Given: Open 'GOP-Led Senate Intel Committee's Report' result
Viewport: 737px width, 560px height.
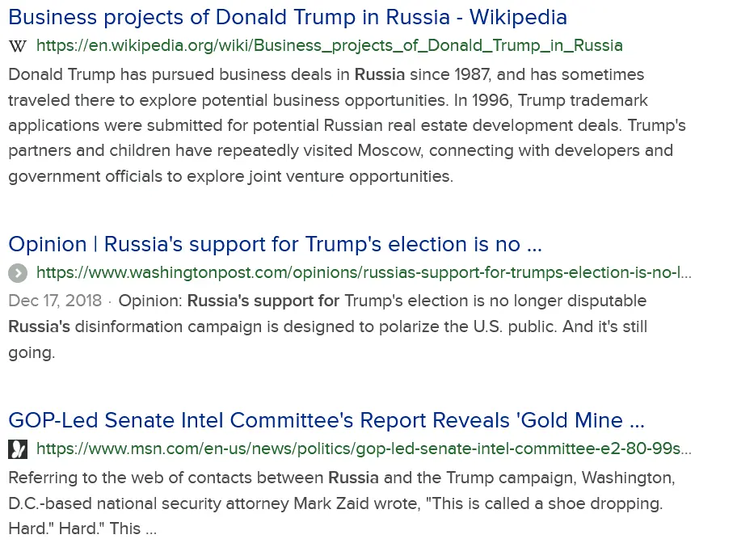Looking at the screenshot, I should click(326, 420).
